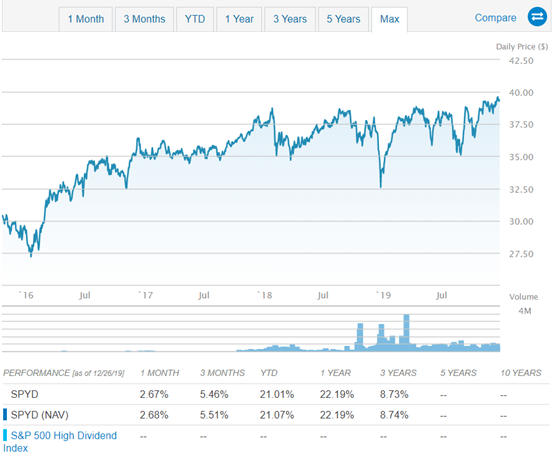Click the 10 YEARS column header

tap(521, 373)
